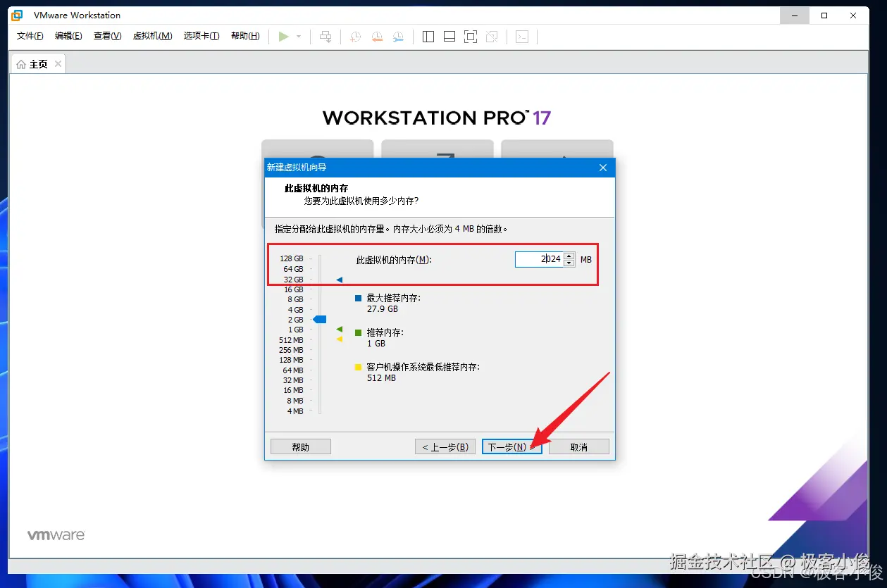
Task: Toggle the library sidebar layout icon
Action: pos(428,37)
